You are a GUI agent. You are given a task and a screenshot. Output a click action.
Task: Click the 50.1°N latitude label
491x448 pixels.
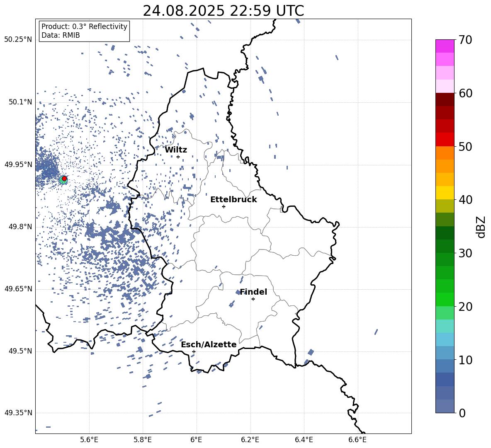click(x=21, y=102)
